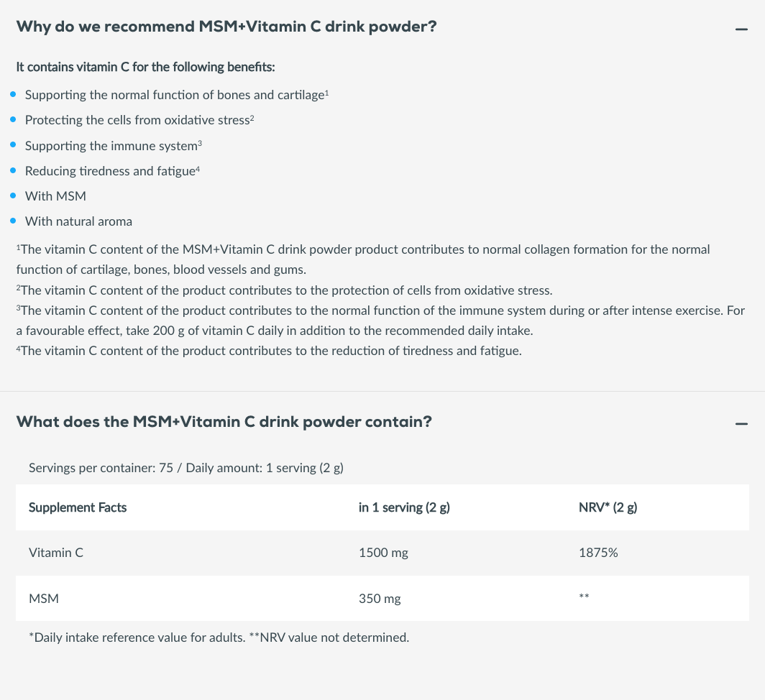The height and width of the screenshot is (700, 765).
Task: Click the superscript 2 after 'oxidative stress'
Action: (x=252, y=118)
